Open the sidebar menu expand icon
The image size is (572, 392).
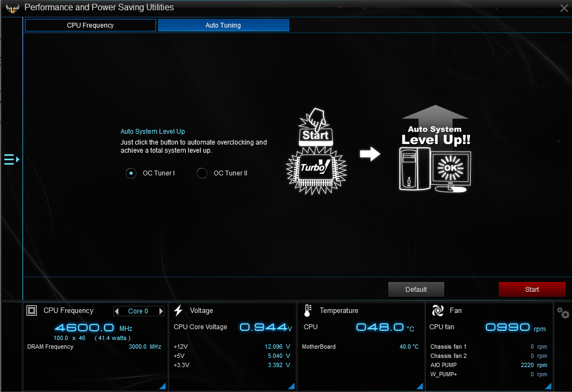(12, 159)
